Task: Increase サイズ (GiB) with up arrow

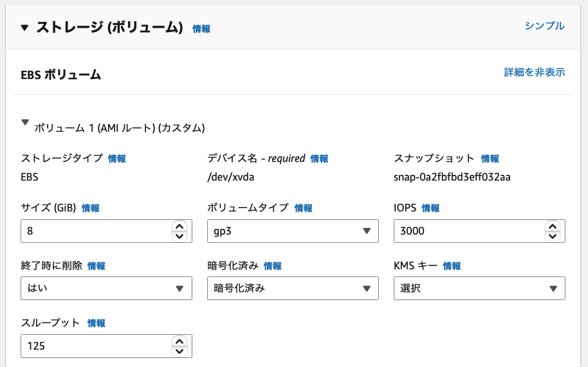Action: pyautogui.click(x=179, y=226)
